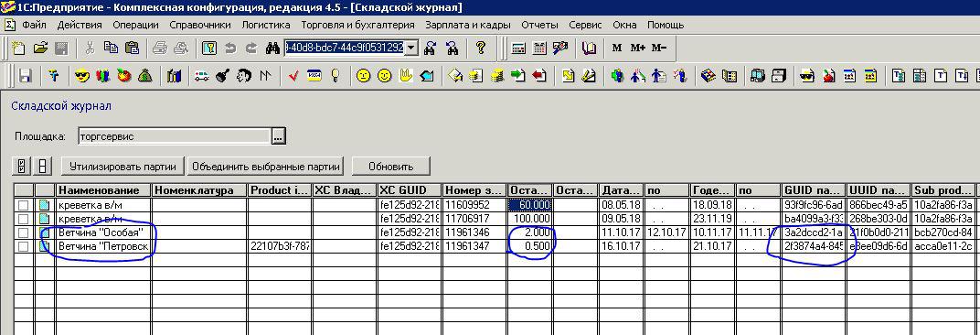Check the second креветка в/м row checkbox
The image size is (980, 335).
tap(24, 219)
